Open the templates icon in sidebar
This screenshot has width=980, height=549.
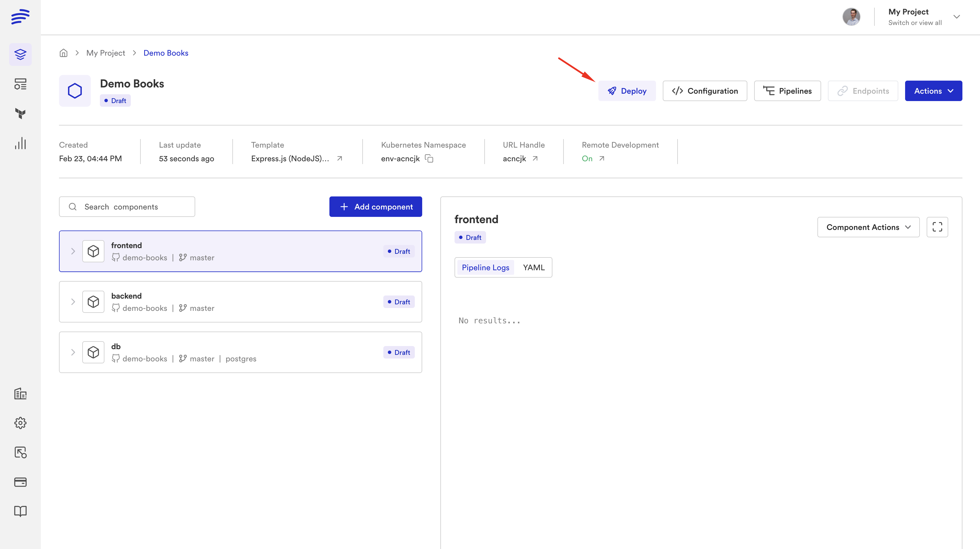[x=20, y=84]
